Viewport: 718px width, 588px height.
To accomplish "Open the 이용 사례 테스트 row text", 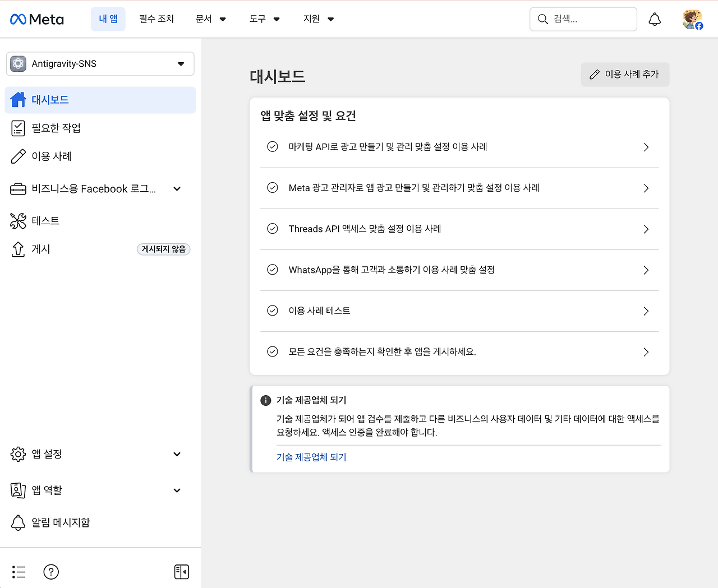I will click(x=320, y=311).
